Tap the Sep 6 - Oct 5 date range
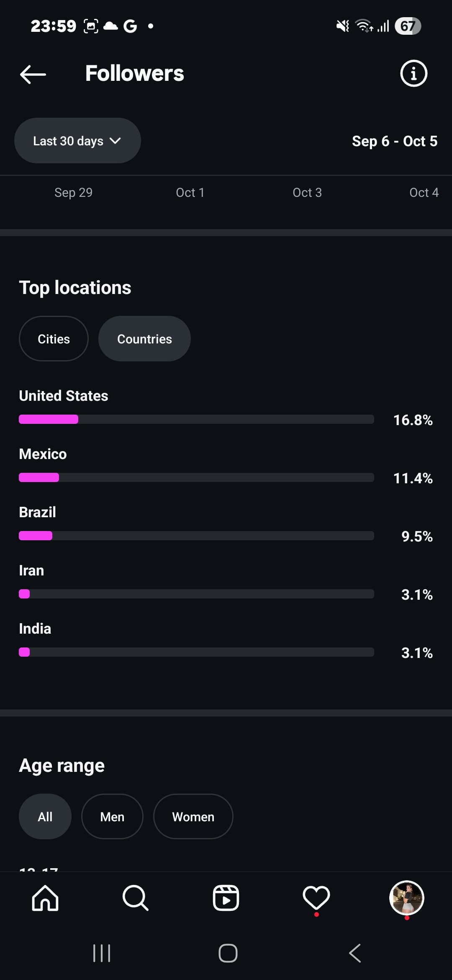 394,141
